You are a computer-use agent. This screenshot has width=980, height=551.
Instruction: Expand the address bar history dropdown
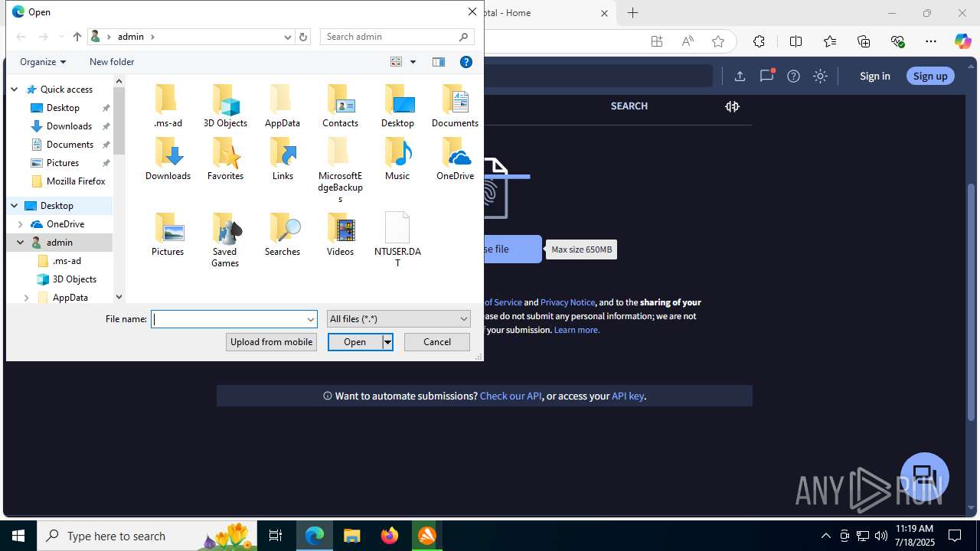coord(288,37)
